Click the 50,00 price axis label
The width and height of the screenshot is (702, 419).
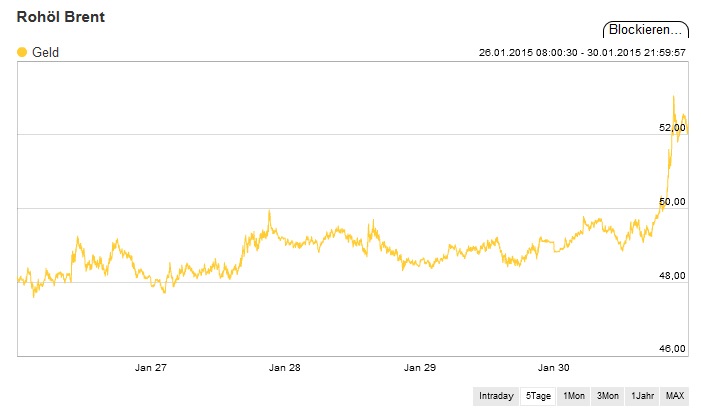(672, 202)
